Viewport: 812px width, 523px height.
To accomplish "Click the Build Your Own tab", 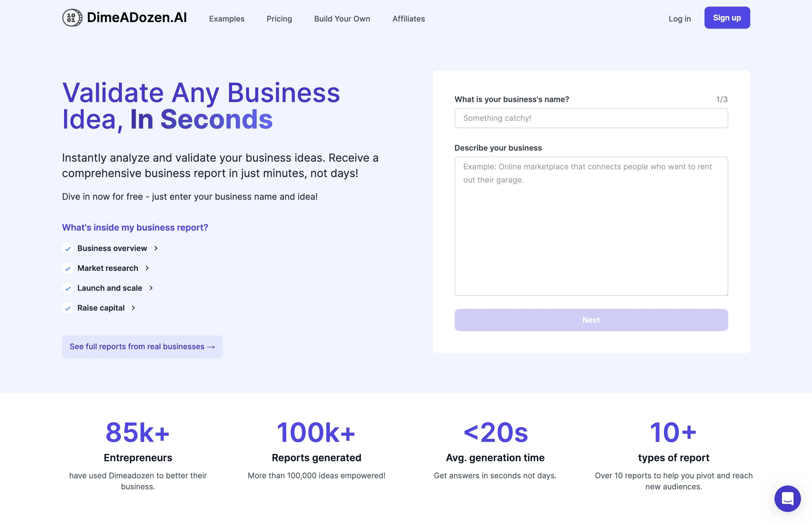I will (342, 18).
